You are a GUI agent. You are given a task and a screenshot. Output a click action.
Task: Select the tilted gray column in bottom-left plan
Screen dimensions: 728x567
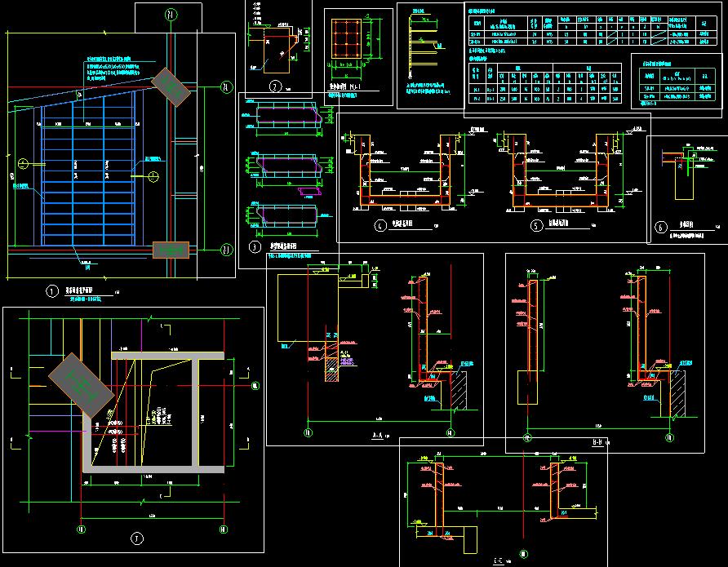[x=81, y=385]
